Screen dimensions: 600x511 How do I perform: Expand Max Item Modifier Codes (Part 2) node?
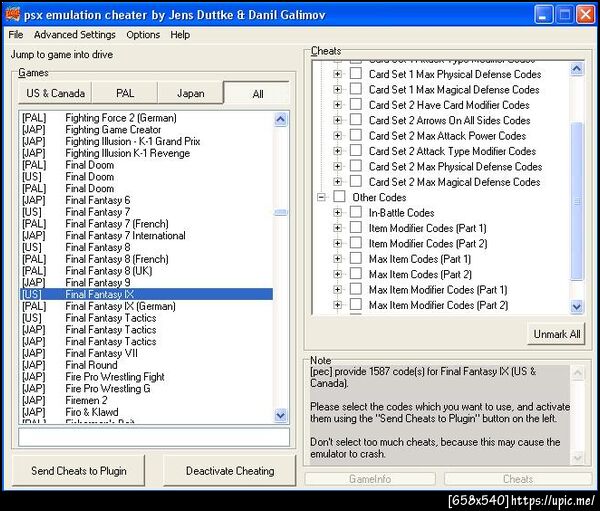[338, 305]
